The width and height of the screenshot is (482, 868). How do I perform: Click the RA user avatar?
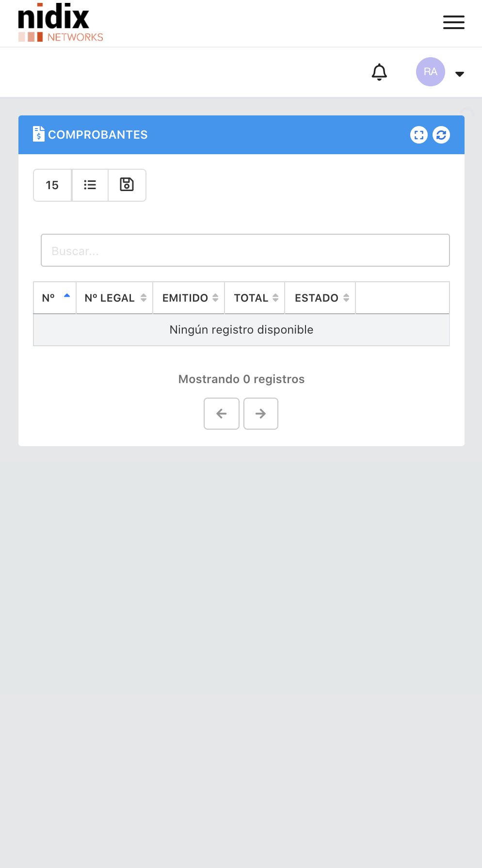coord(430,72)
